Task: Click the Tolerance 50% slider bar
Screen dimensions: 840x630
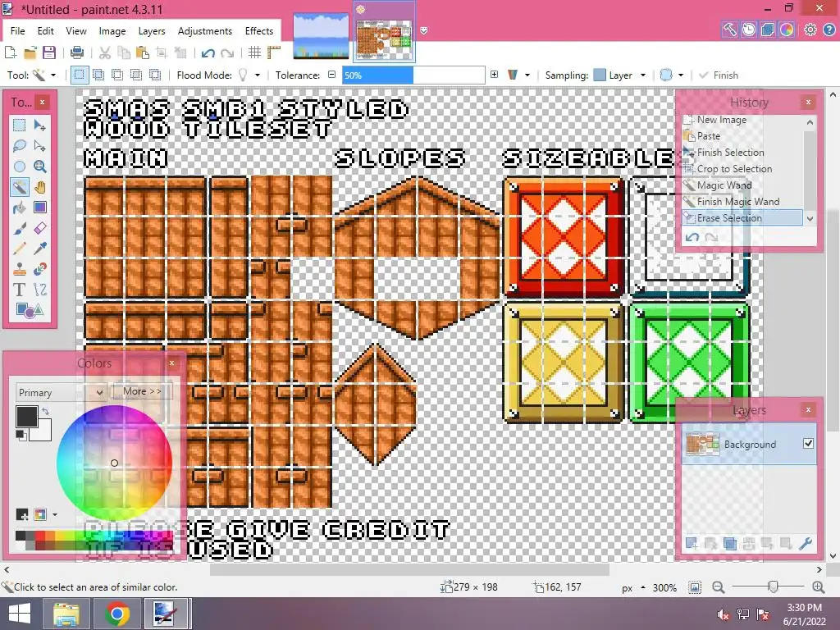Action: 413,75
